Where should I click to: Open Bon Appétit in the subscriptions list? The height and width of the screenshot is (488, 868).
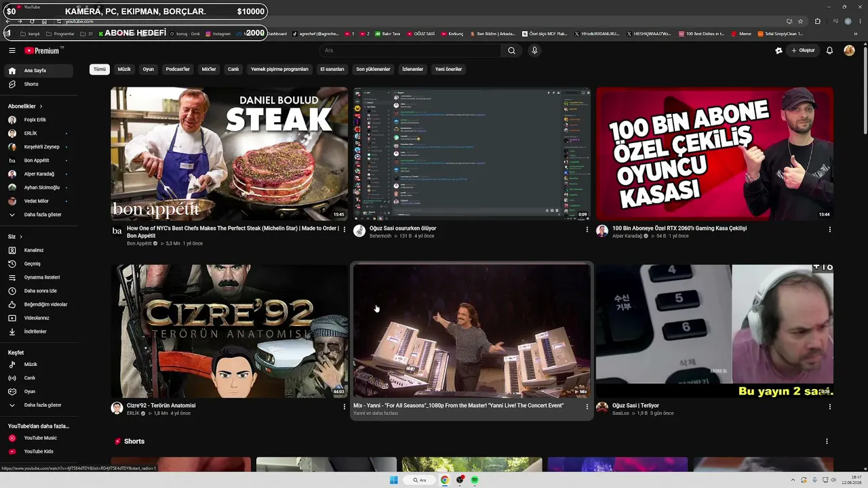click(x=38, y=161)
